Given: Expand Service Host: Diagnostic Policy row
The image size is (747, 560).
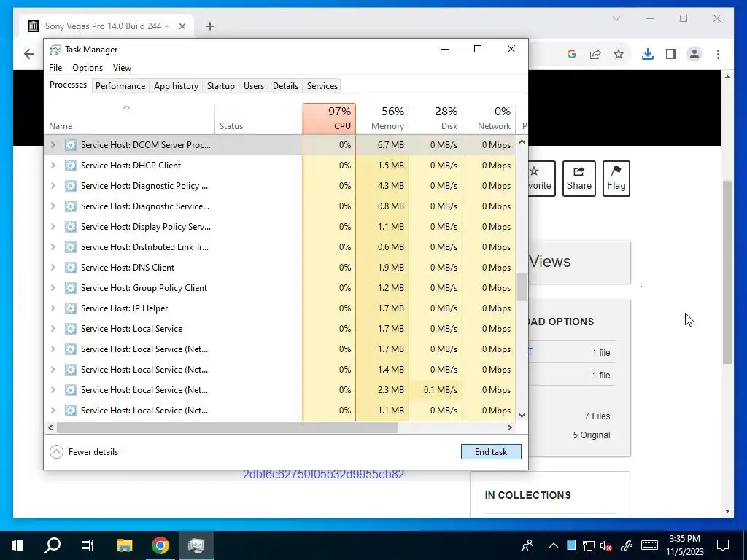Looking at the screenshot, I should (x=53, y=186).
